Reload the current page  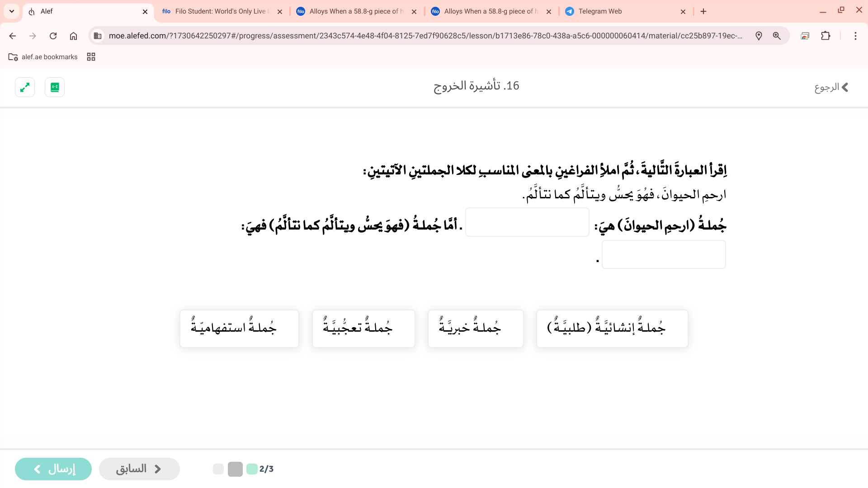tap(53, 36)
